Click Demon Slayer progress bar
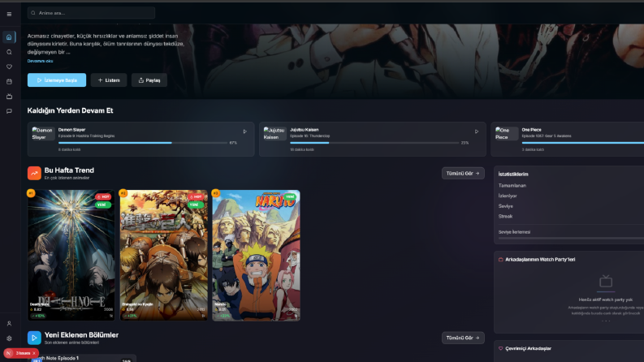 pyautogui.click(x=142, y=143)
